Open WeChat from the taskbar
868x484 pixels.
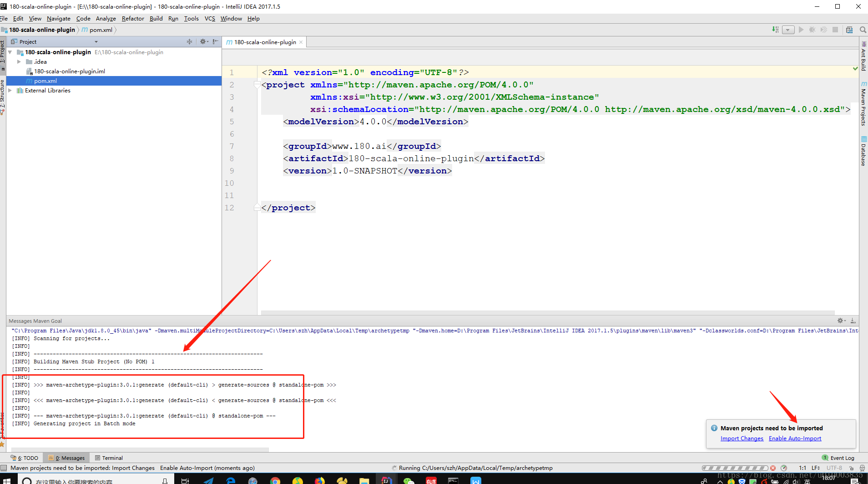pos(409,481)
